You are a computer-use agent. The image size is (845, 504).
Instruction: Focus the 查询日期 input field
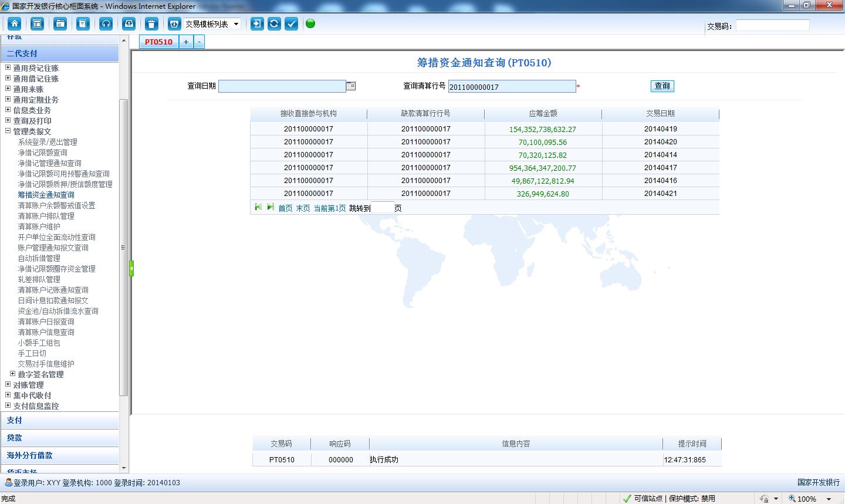click(x=282, y=86)
